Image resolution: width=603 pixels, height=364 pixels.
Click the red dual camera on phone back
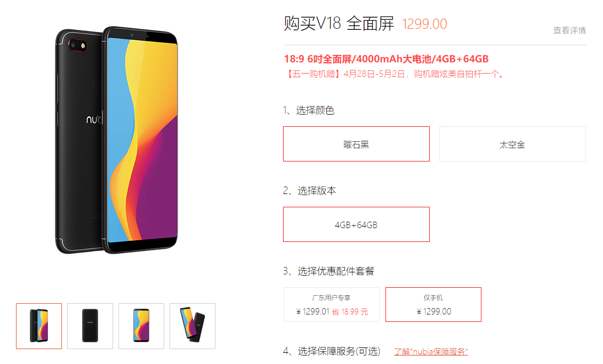[77, 45]
